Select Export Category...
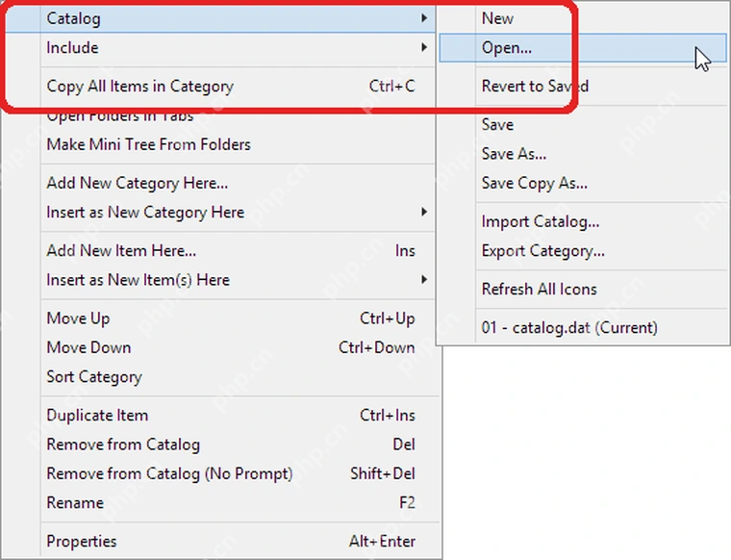Image resolution: width=731 pixels, height=560 pixels. [x=583, y=251]
